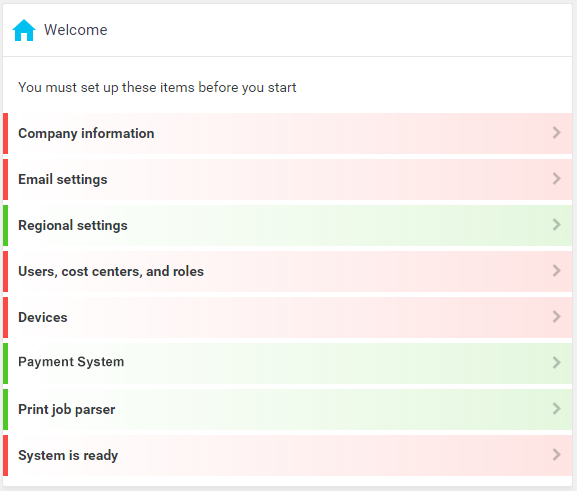Choose Print job parser item

click(x=287, y=409)
